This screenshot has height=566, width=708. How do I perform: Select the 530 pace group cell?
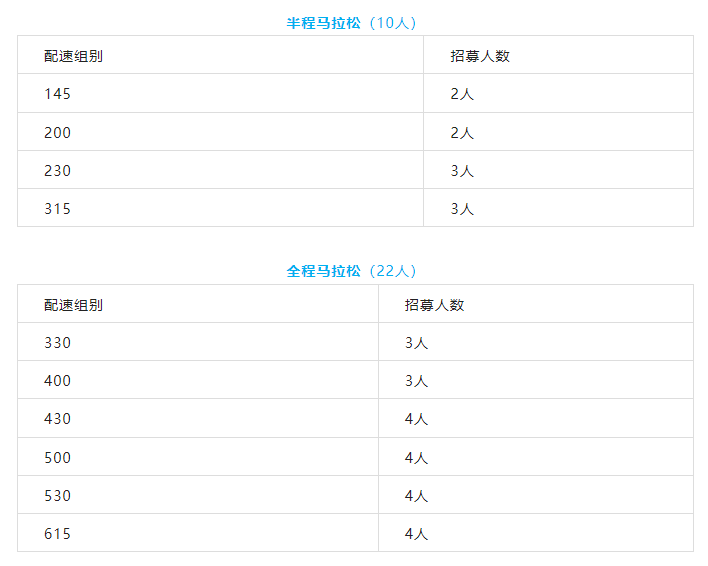[58, 496]
